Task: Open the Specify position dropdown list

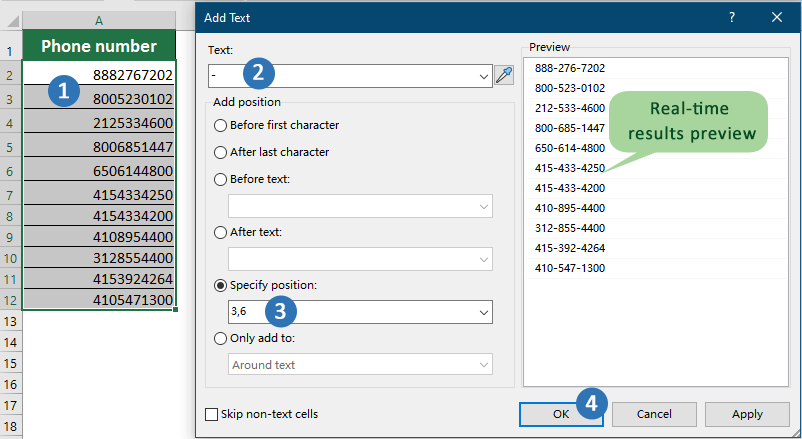Action: [x=484, y=312]
